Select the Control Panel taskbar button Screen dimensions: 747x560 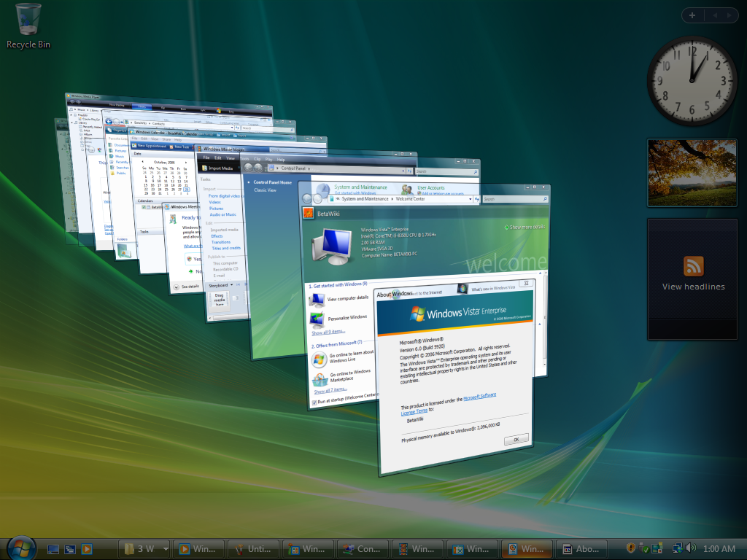[x=362, y=548]
